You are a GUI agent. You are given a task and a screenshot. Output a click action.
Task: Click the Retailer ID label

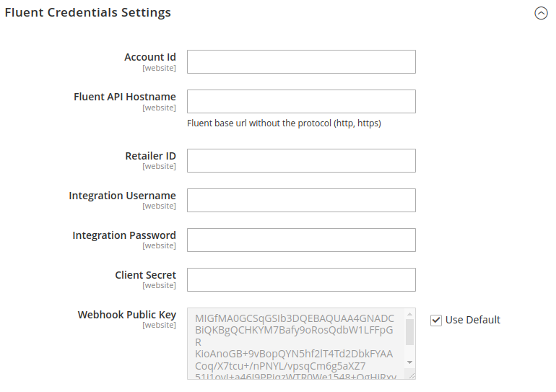150,156
